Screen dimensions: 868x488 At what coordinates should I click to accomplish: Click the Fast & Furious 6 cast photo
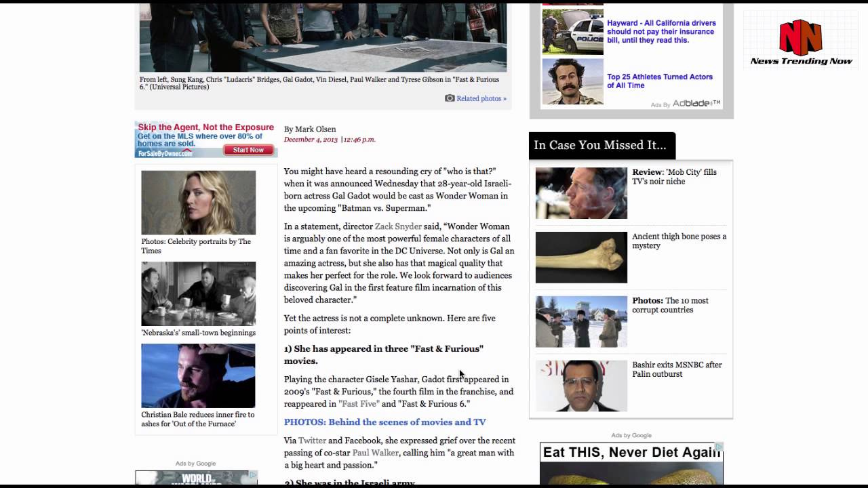pos(323,37)
